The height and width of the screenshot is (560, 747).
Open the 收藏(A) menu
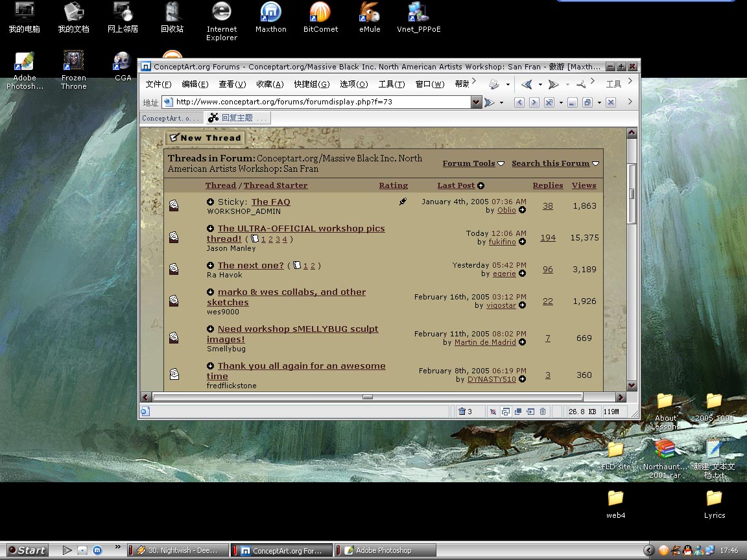pyautogui.click(x=270, y=84)
